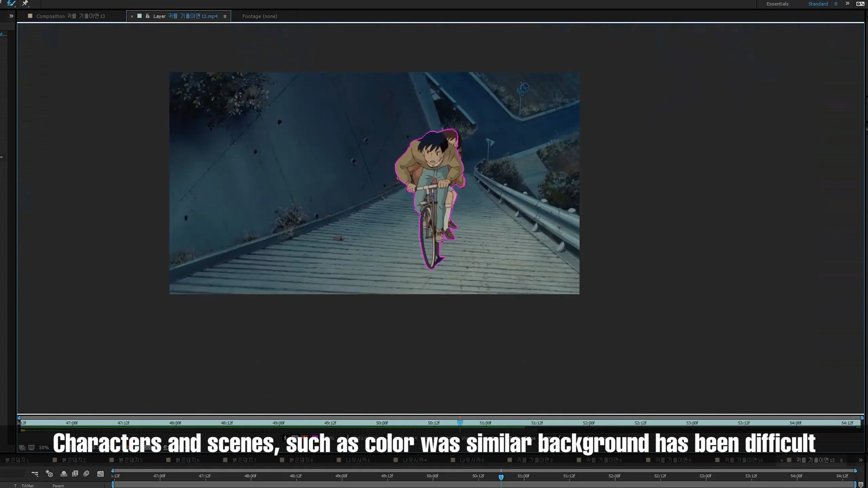Click the timeline current-time indicator near 50:12f

coord(501,477)
